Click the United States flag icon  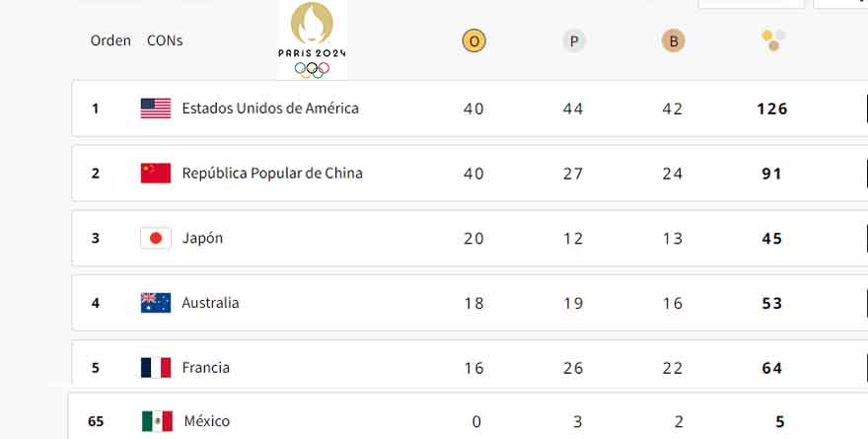pos(156,109)
